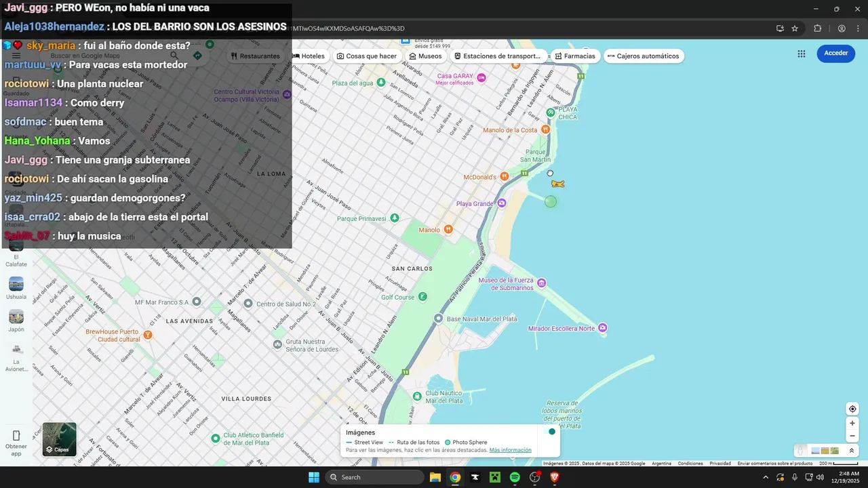
Task: Select the Gruta Nuestra Señora de Lourdes pin
Action: point(277,344)
